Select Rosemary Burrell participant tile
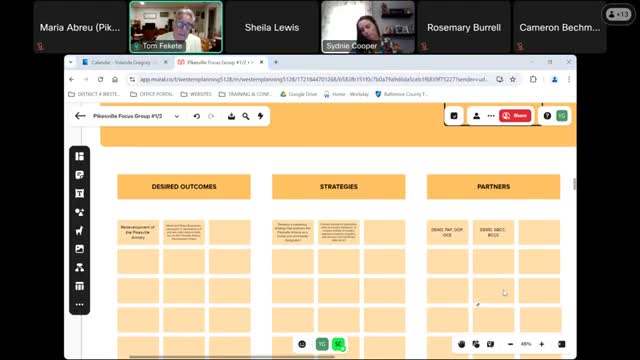 click(x=464, y=27)
